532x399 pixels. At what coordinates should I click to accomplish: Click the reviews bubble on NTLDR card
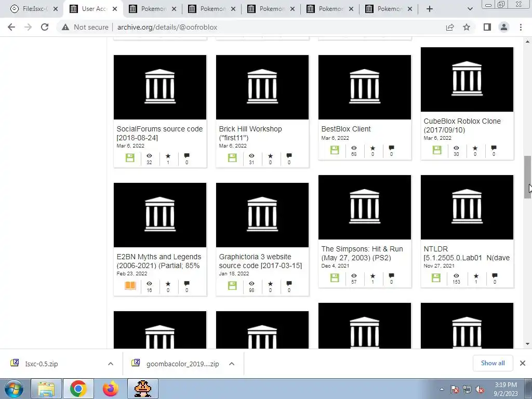(x=495, y=276)
